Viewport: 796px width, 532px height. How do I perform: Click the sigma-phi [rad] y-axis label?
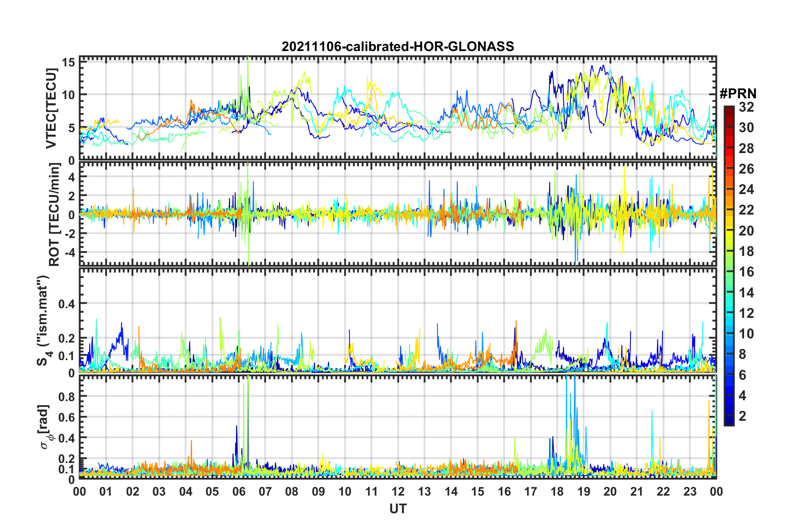point(44,427)
